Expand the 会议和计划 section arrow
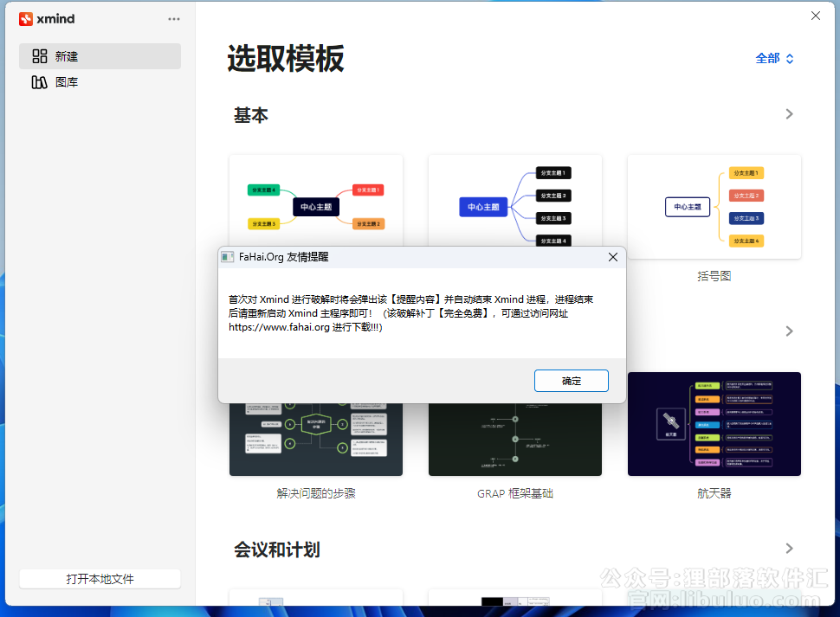The image size is (840, 617). pos(789,549)
